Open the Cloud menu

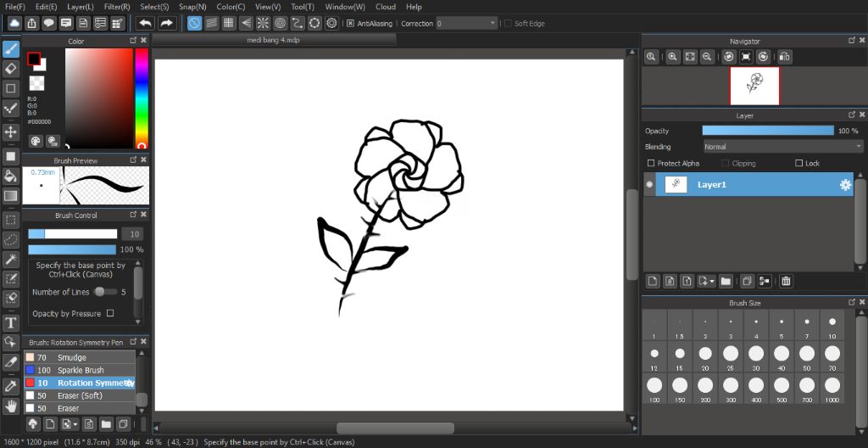tap(386, 7)
